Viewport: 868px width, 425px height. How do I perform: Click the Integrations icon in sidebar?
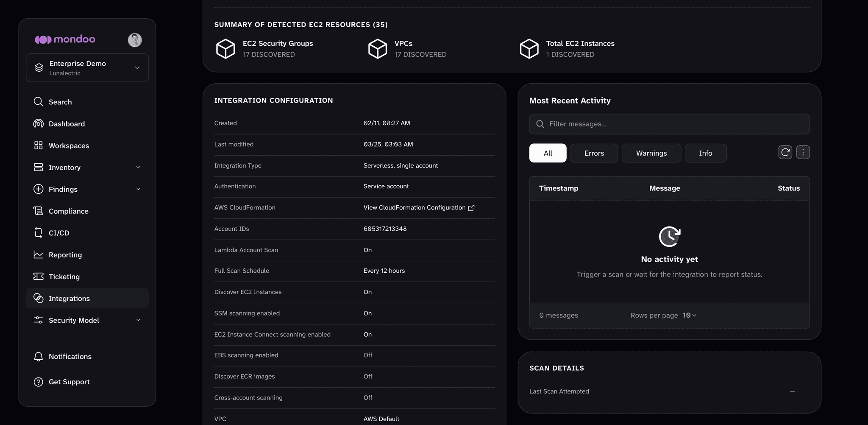point(38,298)
